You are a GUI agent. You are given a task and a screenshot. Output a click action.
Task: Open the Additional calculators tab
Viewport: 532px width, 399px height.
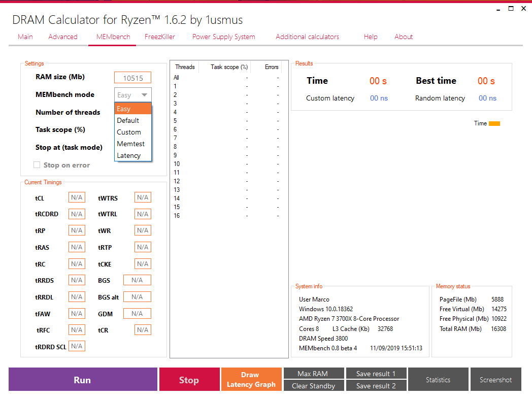tap(307, 37)
